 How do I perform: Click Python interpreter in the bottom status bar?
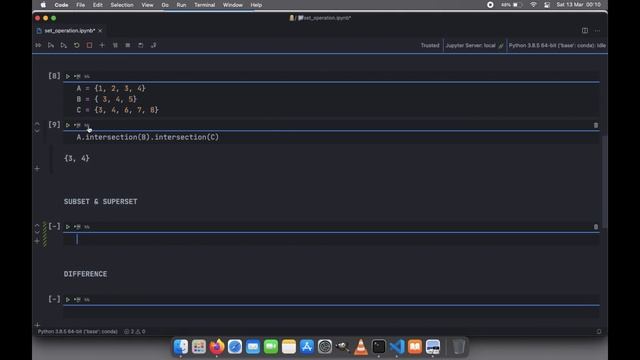[x=78, y=331]
